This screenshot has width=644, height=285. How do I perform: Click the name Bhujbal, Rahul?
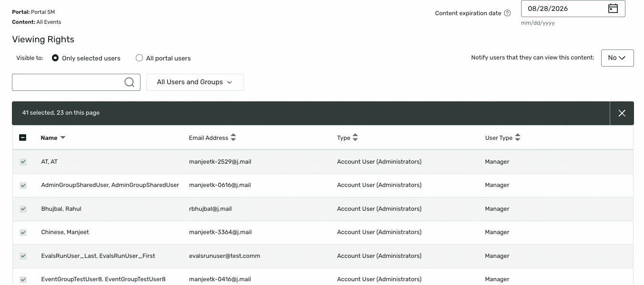point(61,209)
